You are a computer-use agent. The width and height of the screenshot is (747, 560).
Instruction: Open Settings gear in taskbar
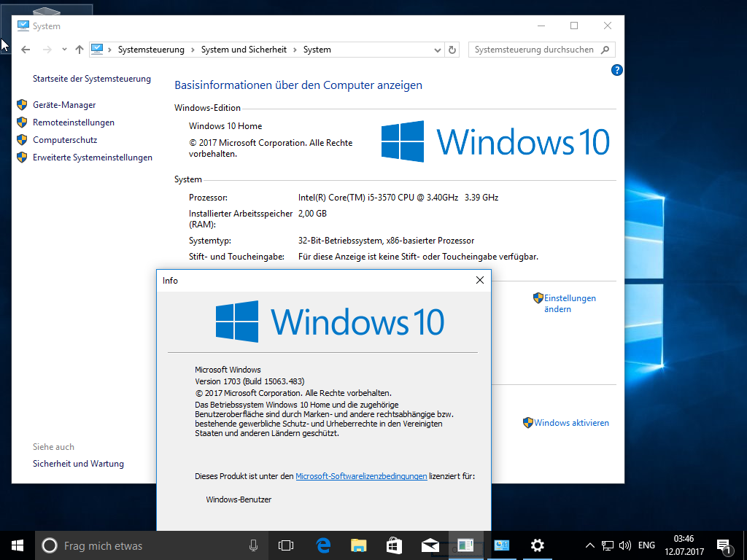(x=538, y=545)
